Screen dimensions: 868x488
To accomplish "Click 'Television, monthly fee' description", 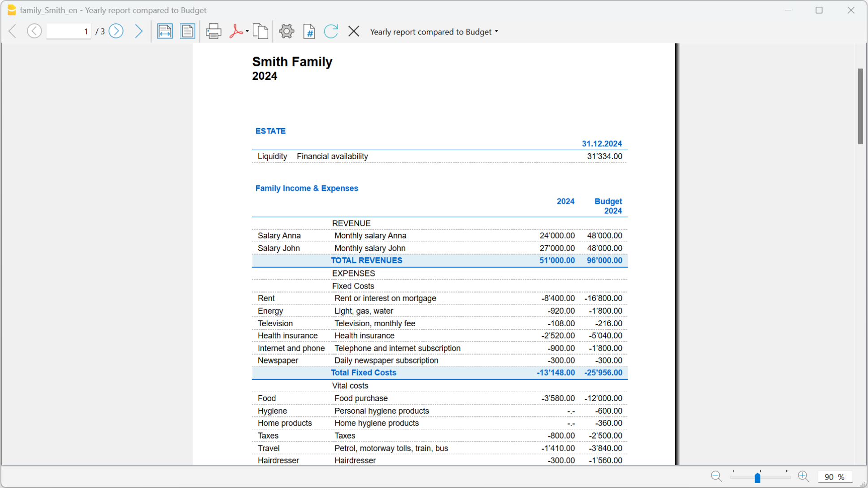I will click(x=375, y=324).
